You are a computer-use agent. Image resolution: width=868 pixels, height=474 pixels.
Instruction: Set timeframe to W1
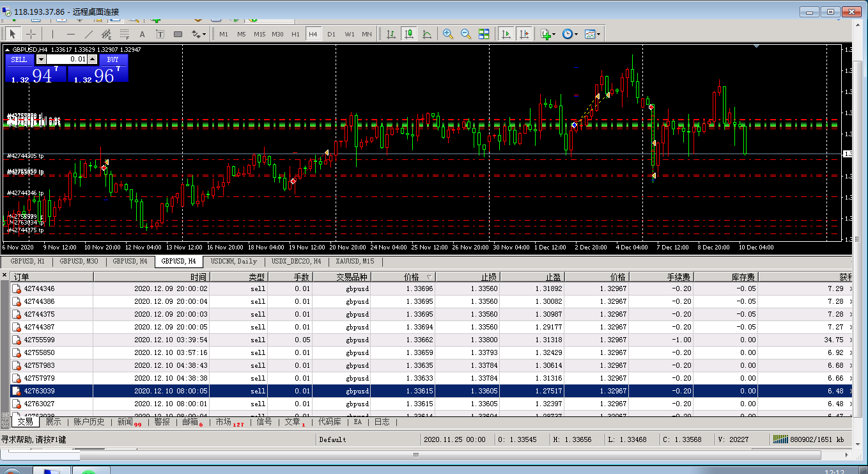[x=350, y=34]
